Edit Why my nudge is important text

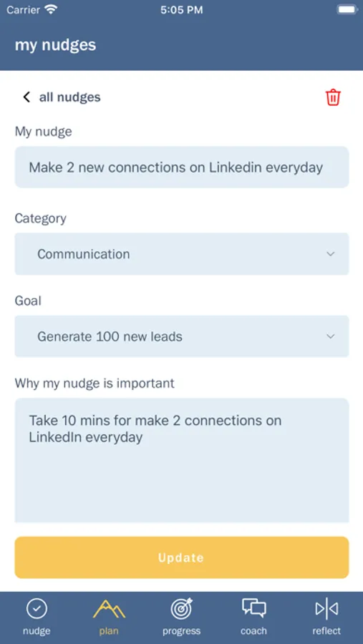pos(182,460)
